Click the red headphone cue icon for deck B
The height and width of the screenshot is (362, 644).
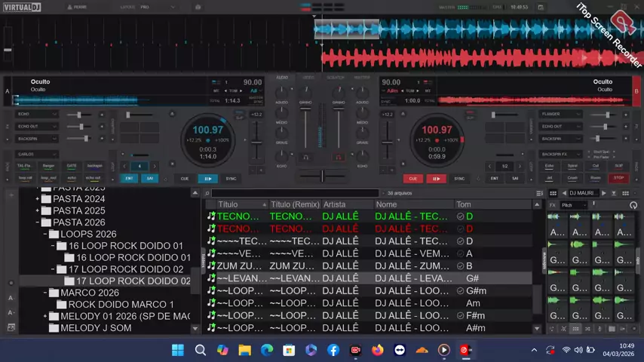(x=339, y=158)
